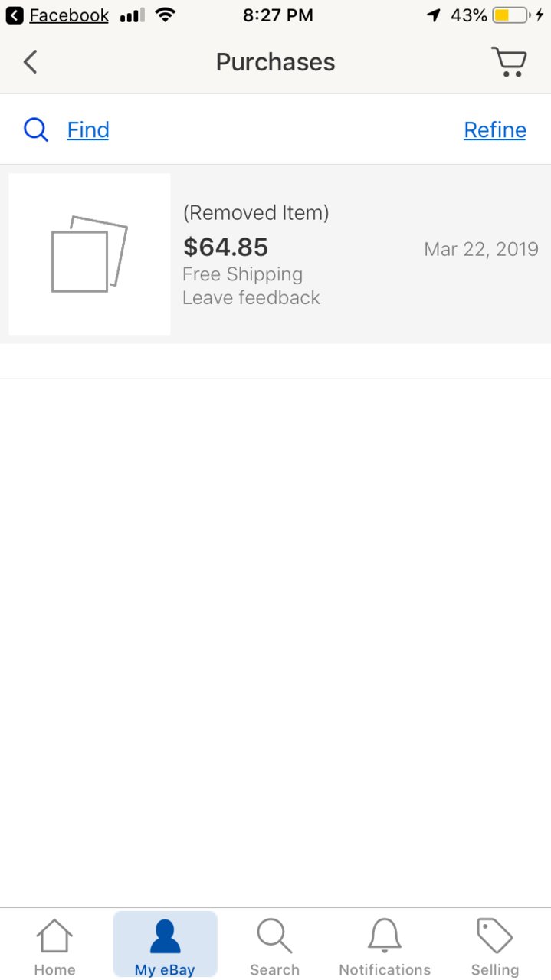
Task: Tap the Selling tab label
Action: (x=495, y=969)
